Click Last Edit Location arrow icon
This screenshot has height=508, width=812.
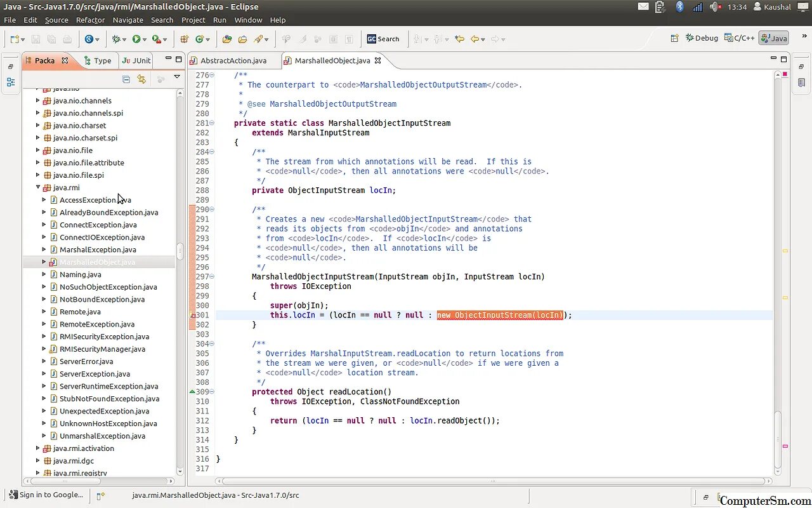pyautogui.click(x=459, y=39)
